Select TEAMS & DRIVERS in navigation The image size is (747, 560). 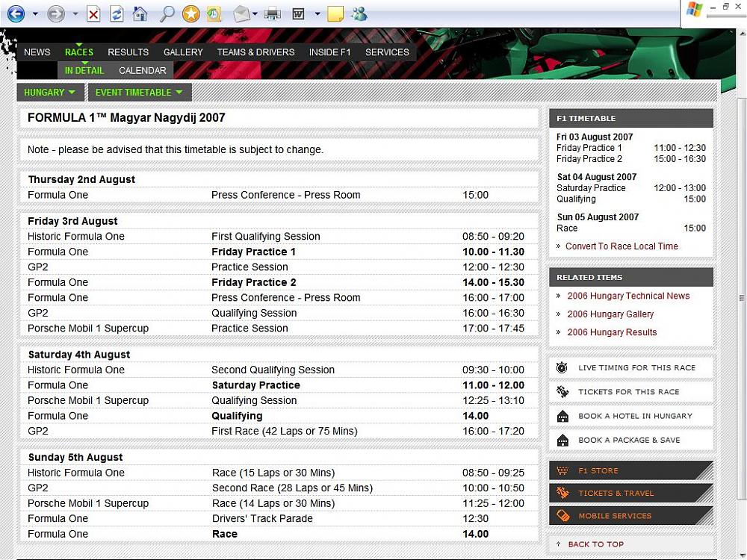(x=255, y=52)
